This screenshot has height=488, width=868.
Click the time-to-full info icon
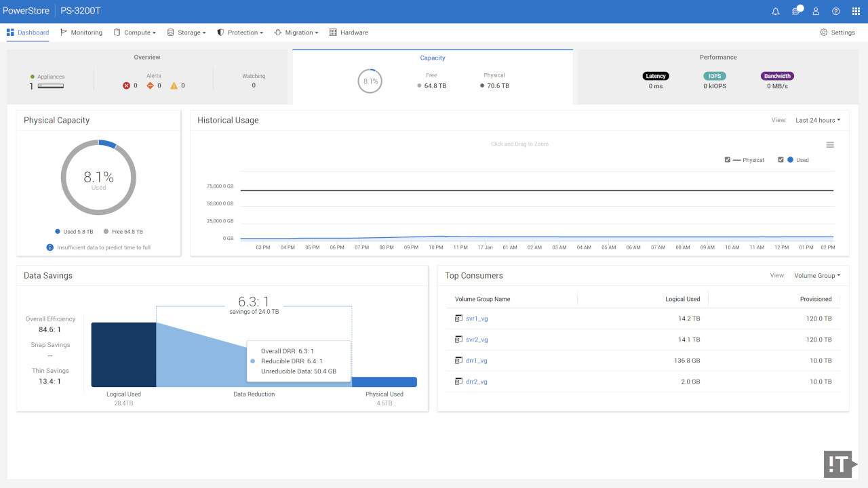click(x=50, y=247)
